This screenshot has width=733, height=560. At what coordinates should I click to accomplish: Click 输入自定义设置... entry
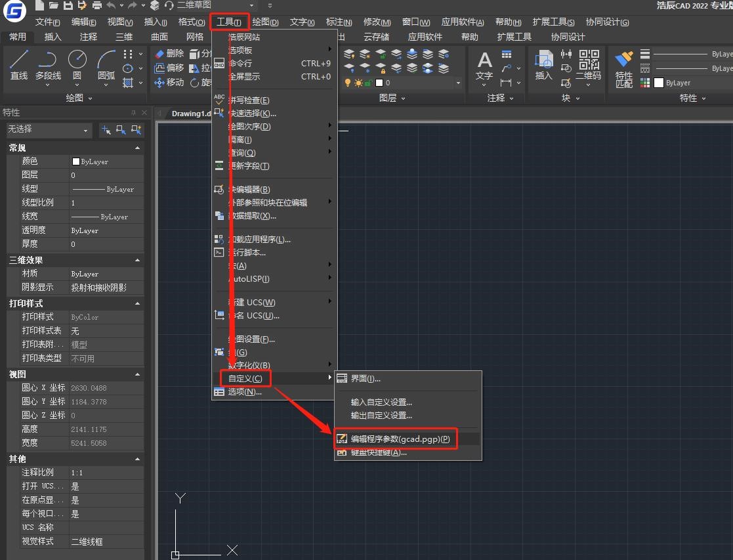coord(408,402)
